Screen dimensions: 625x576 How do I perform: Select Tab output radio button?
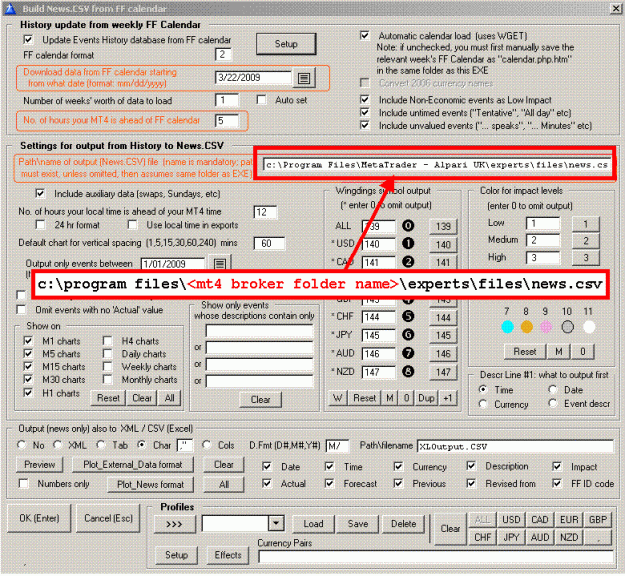click(100, 444)
